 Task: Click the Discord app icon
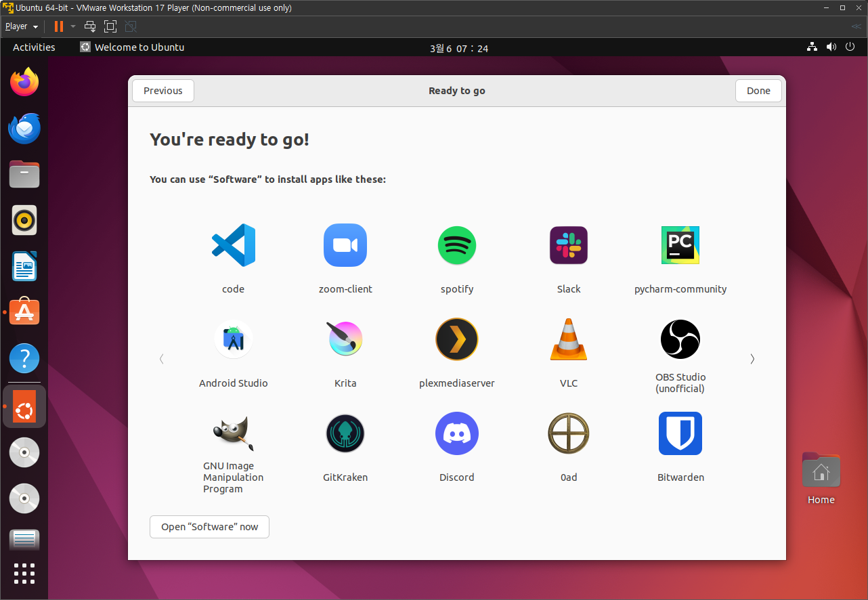click(x=457, y=433)
